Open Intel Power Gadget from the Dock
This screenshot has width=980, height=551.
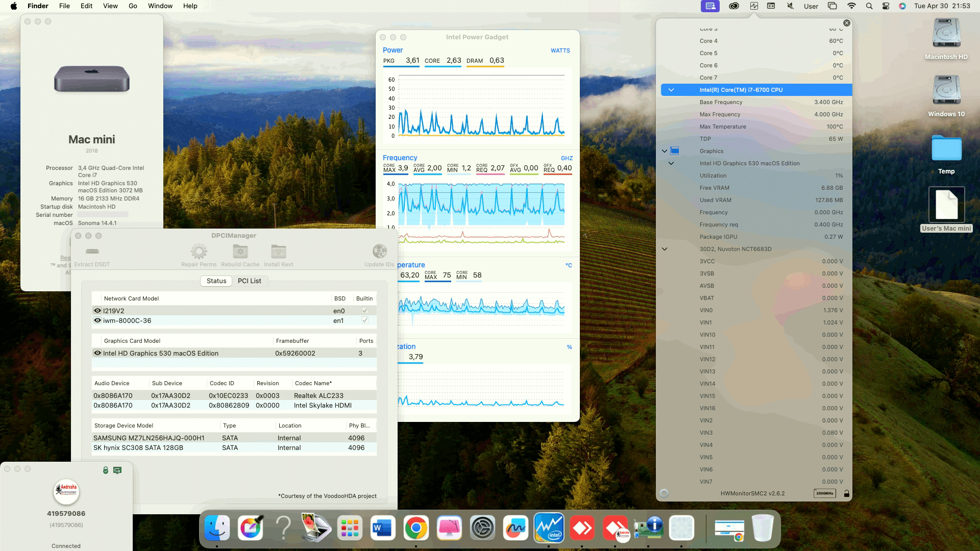coord(549,528)
